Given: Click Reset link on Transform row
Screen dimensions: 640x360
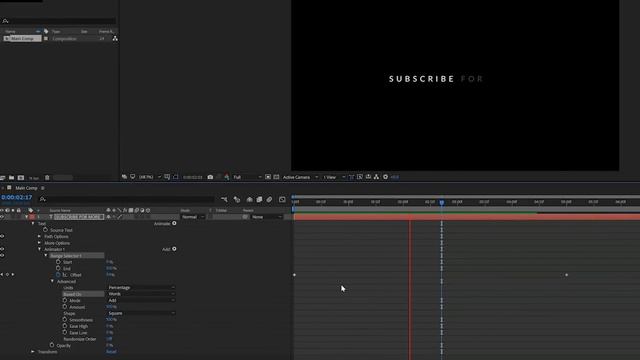Looking at the screenshot, I should (x=111, y=352).
